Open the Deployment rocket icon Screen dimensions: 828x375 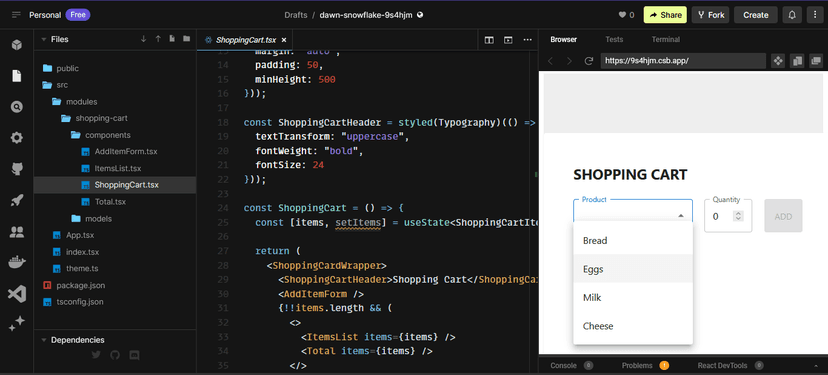click(x=17, y=200)
